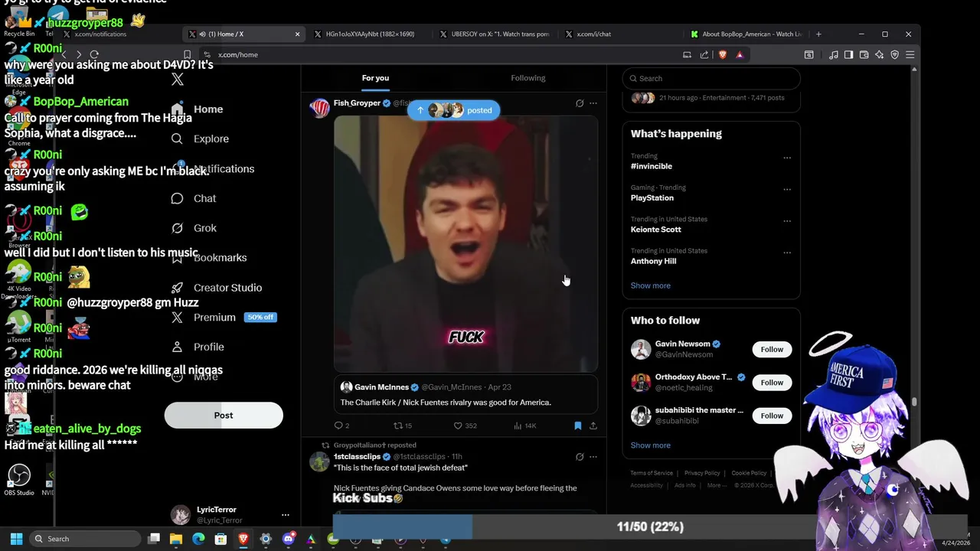Open File Explorer from taskbar
This screenshot has width=980, height=551.
point(176,539)
